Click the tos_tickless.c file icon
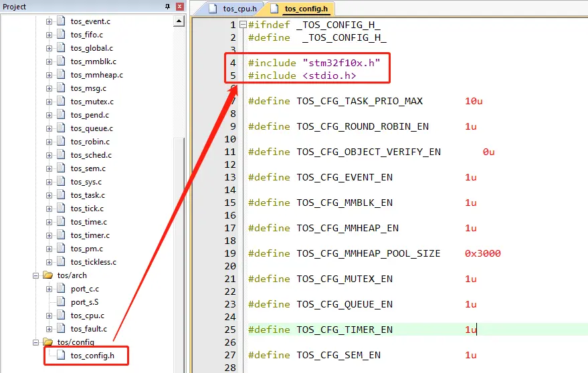Screen dimensions: 588x373 [61, 261]
